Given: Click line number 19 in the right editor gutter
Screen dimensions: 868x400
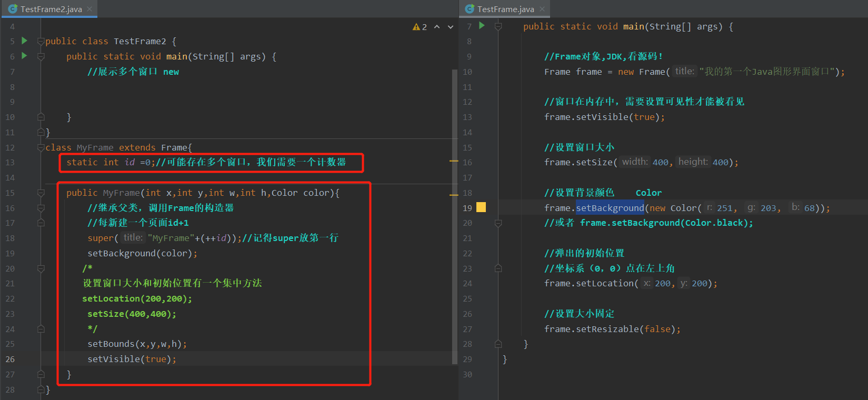Looking at the screenshot, I should pos(467,208).
